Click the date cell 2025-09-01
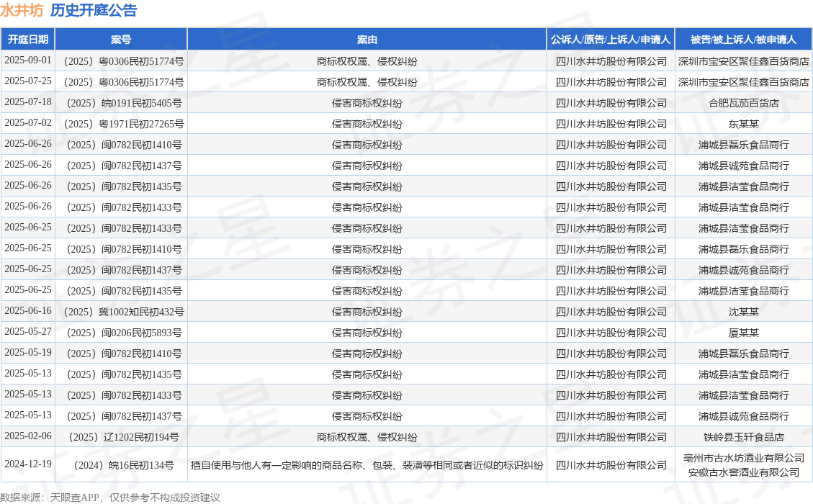The image size is (813, 504). tap(28, 60)
